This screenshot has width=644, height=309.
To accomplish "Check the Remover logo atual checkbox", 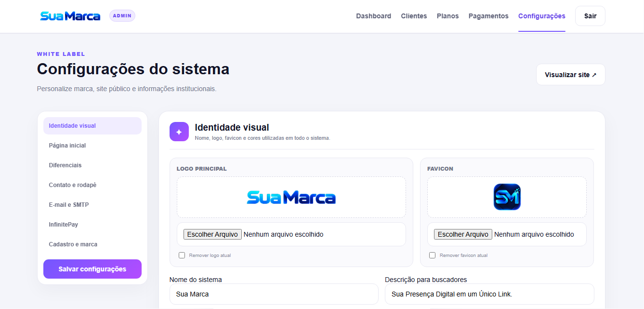I will coord(182,255).
